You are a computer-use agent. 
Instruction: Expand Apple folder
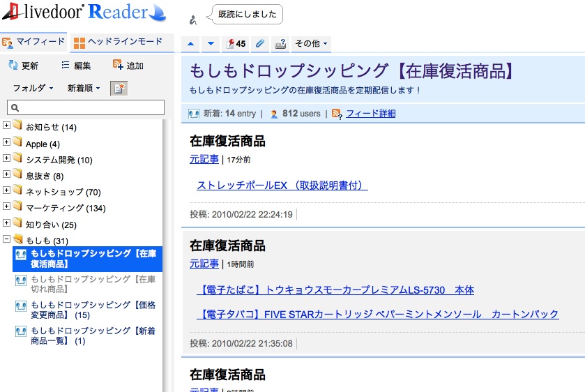click(x=6, y=142)
